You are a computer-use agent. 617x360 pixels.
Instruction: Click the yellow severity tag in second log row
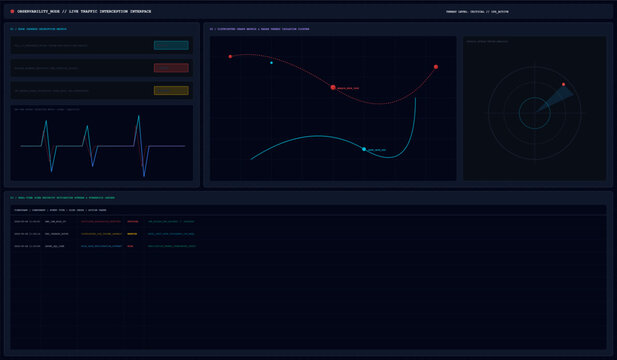coord(132,234)
